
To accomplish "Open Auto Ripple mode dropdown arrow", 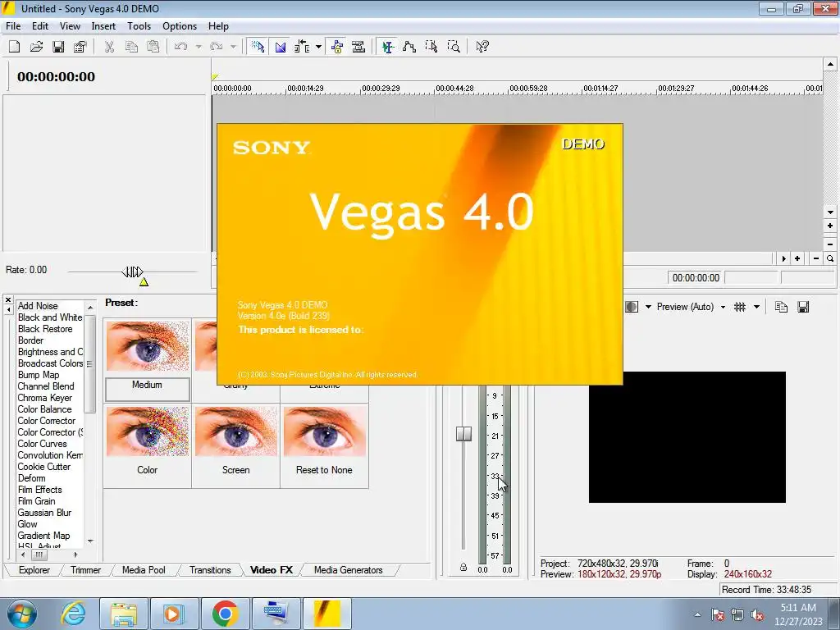I will coord(318,47).
